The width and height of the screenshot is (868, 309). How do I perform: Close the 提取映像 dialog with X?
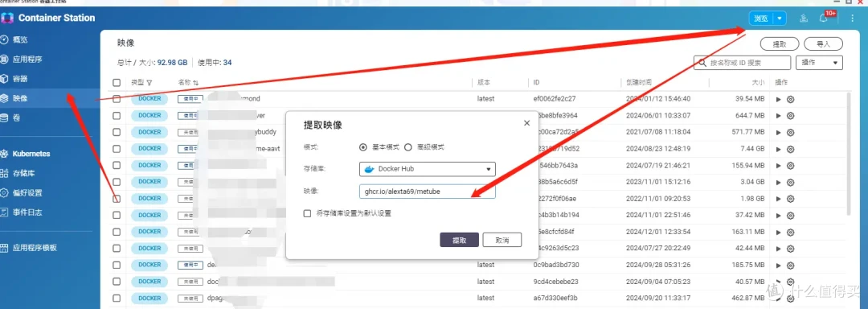coord(526,123)
